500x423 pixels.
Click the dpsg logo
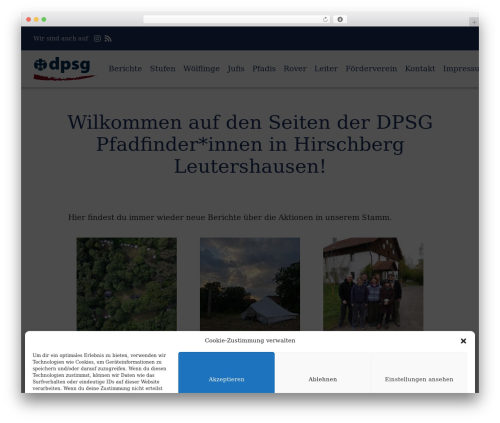tap(65, 69)
